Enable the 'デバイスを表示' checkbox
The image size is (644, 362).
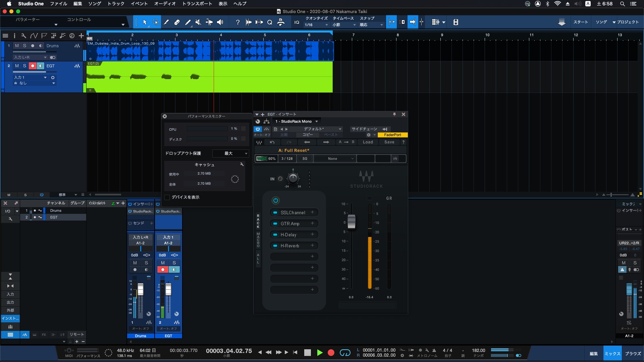[167, 197]
